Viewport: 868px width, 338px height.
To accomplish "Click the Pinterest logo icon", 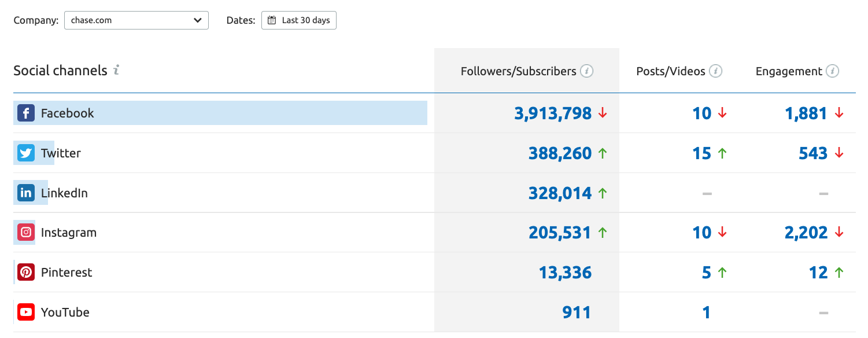I will point(26,272).
